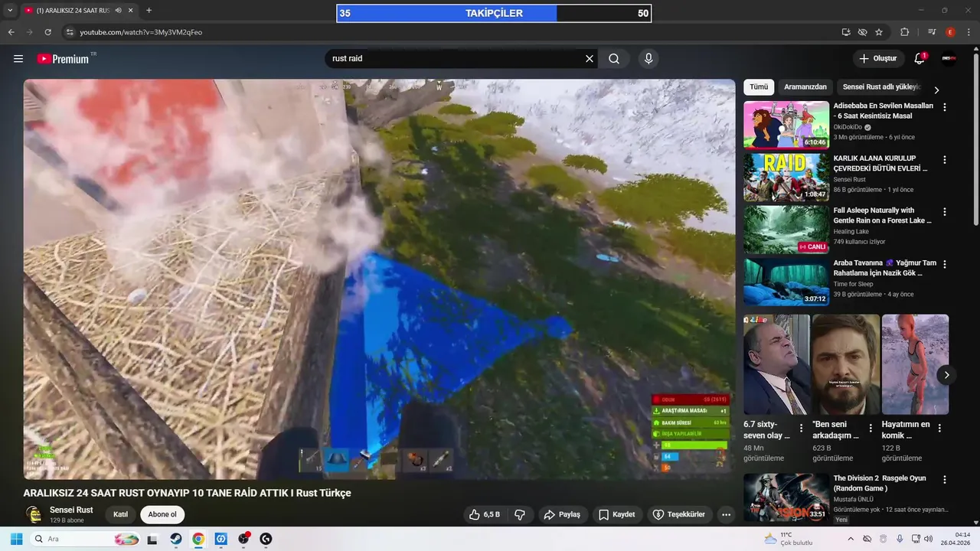
Task: Open the Araba Tavanına 3:07:12 thumbnail
Action: (786, 281)
